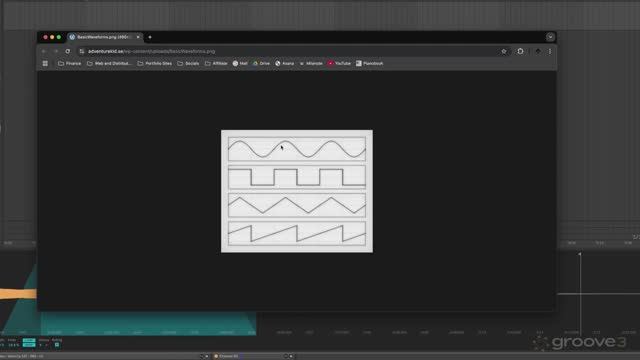Toggle the teal checkbox in the DAW bottom panel

[57, 345]
